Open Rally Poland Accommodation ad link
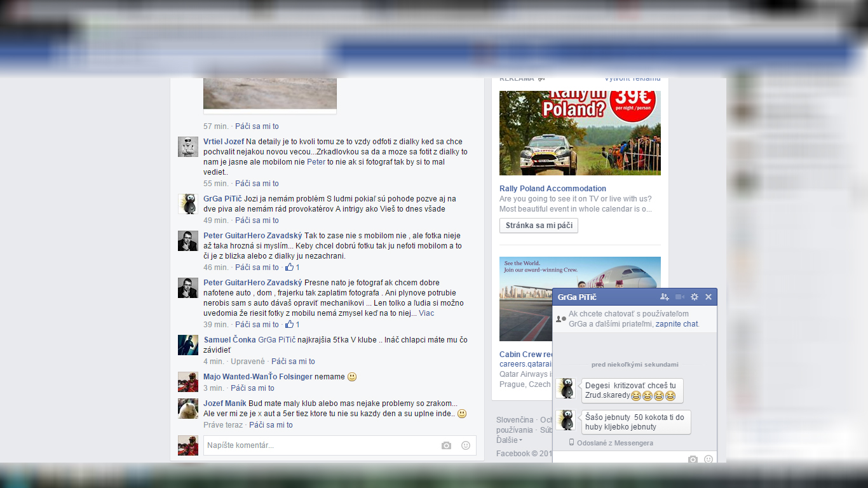 coord(552,189)
